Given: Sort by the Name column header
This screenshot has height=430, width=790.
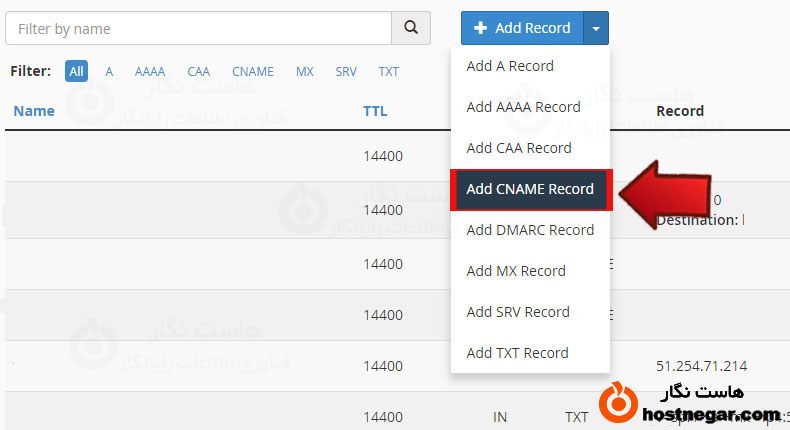Looking at the screenshot, I should tap(34, 111).
